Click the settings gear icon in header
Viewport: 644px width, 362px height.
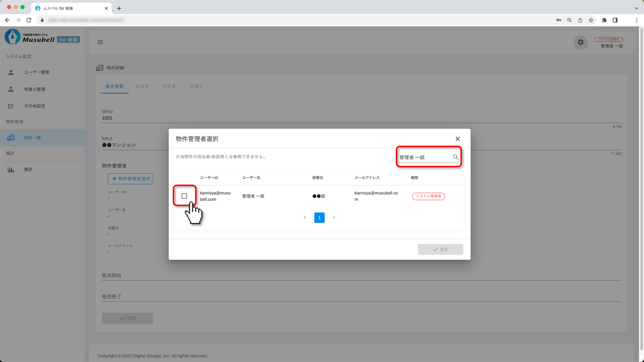tap(580, 42)
